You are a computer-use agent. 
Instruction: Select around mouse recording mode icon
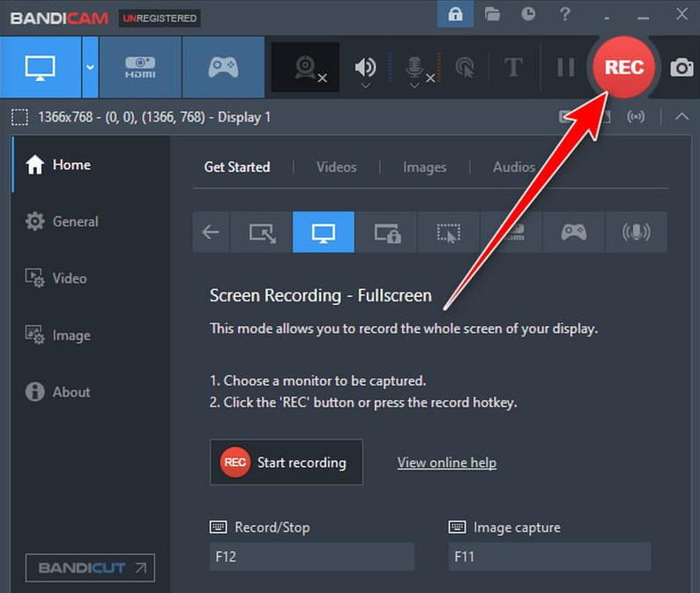449,232
